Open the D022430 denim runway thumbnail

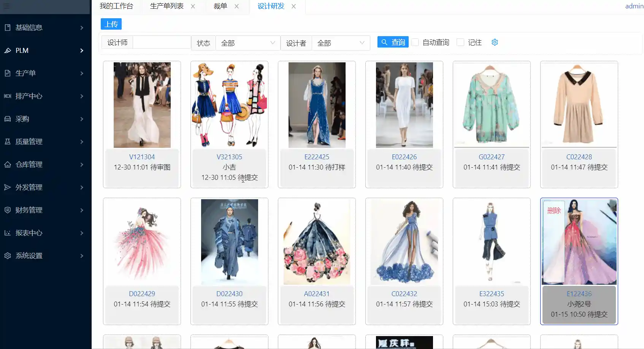pos(229,242)
